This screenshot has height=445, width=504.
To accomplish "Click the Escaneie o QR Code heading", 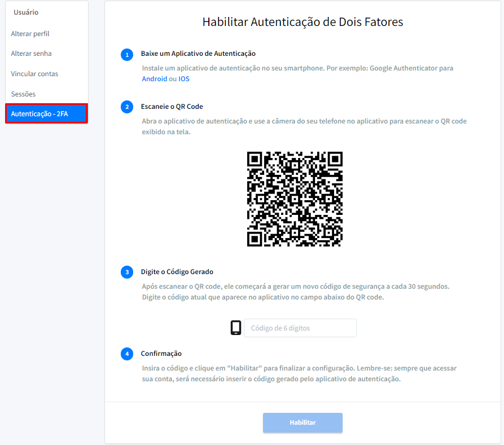I will pos(172,107).
